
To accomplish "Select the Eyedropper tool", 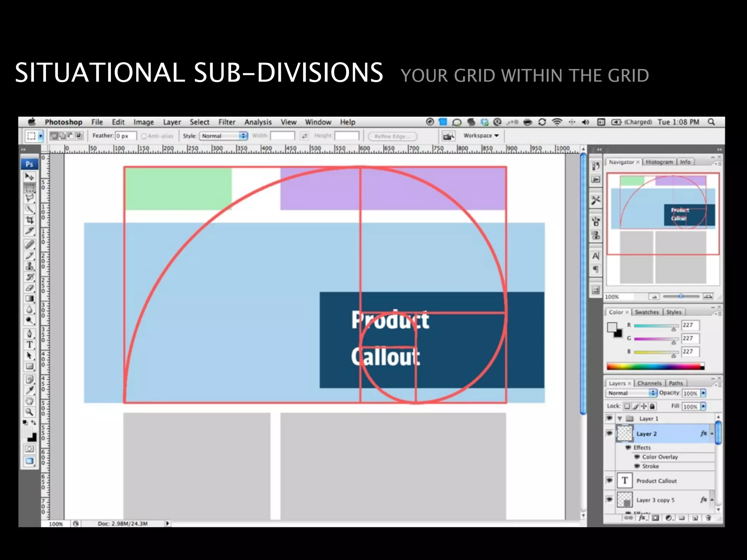I will [30, 390].
